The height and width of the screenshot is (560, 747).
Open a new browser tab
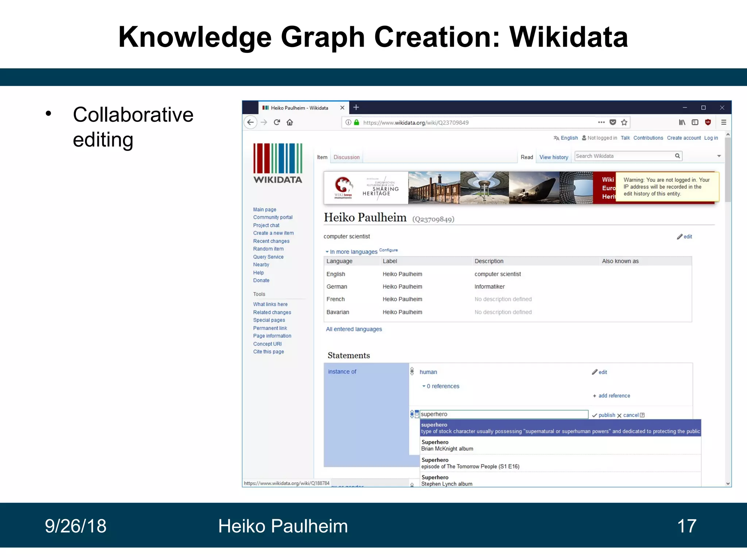coord(356,107)
